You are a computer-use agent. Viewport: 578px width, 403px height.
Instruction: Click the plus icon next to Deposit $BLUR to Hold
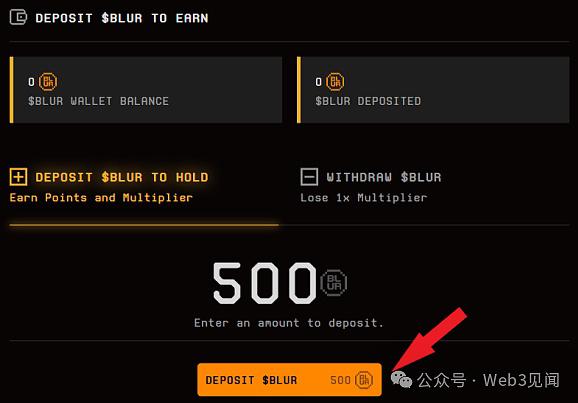18,177
